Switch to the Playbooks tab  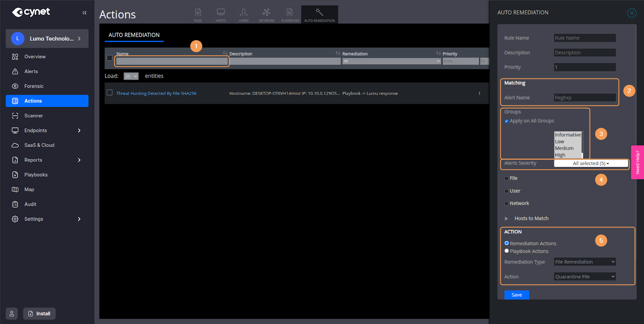tap(290, 14)
